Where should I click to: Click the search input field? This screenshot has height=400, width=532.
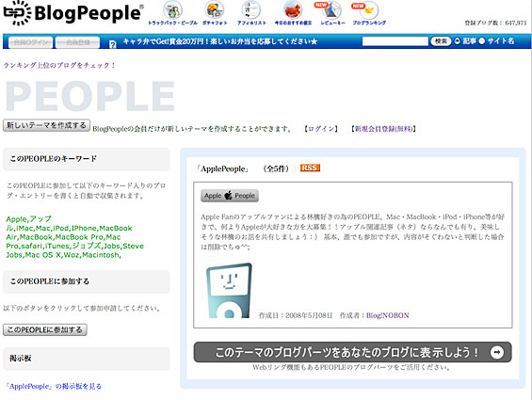[395, 41]
